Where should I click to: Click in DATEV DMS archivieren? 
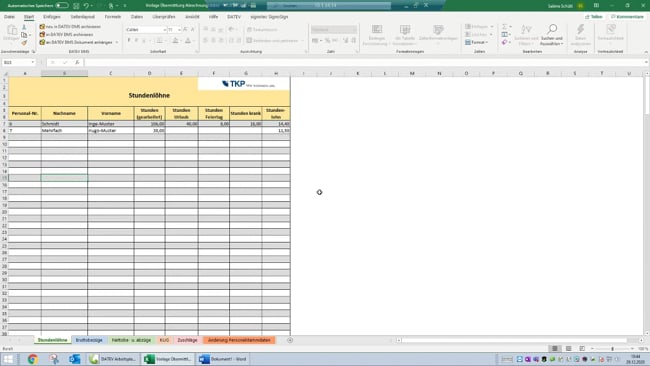pos(66,34)
